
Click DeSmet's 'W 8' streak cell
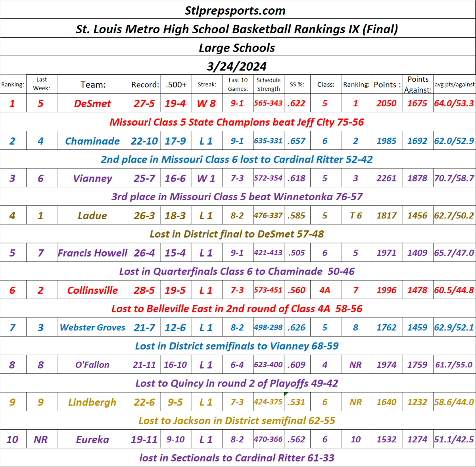click(206, 103)
